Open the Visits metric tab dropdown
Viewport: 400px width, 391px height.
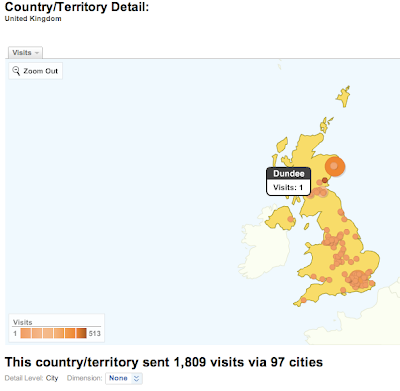pos(25,53)
